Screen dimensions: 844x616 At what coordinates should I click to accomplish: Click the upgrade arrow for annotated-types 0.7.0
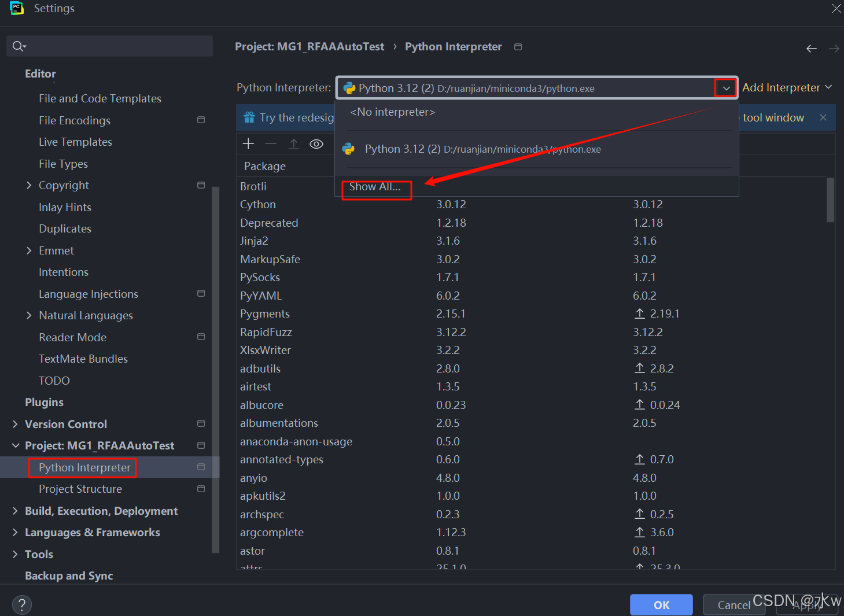click(x=639, y=459)
